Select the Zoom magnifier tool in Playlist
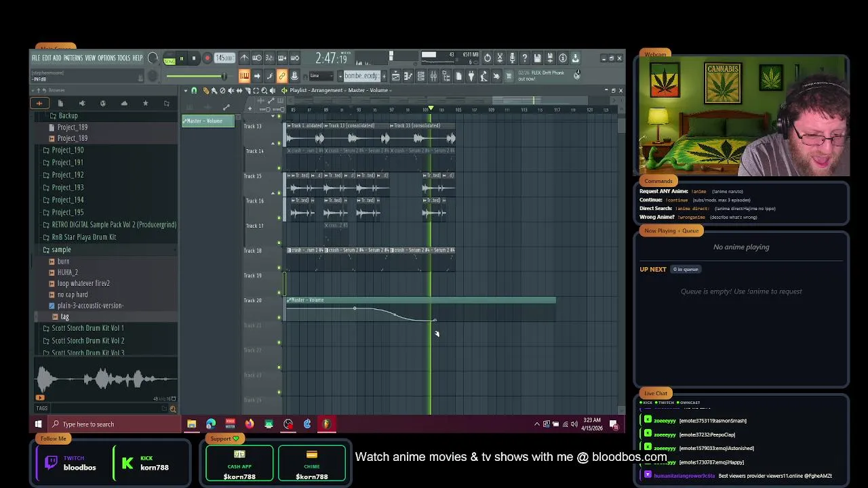Viewport: 868px width, 488px height. click(264, 91)
